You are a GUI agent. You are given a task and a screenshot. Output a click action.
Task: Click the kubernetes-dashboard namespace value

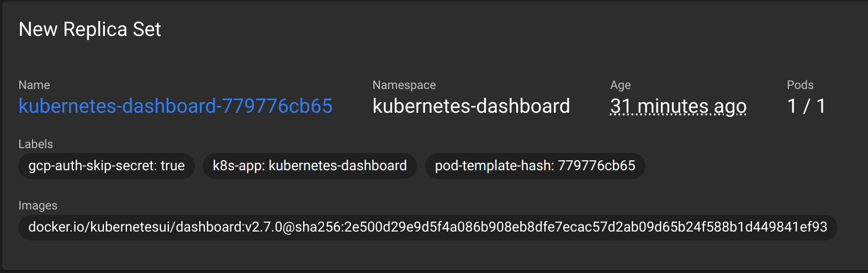(x=471, y=106)
